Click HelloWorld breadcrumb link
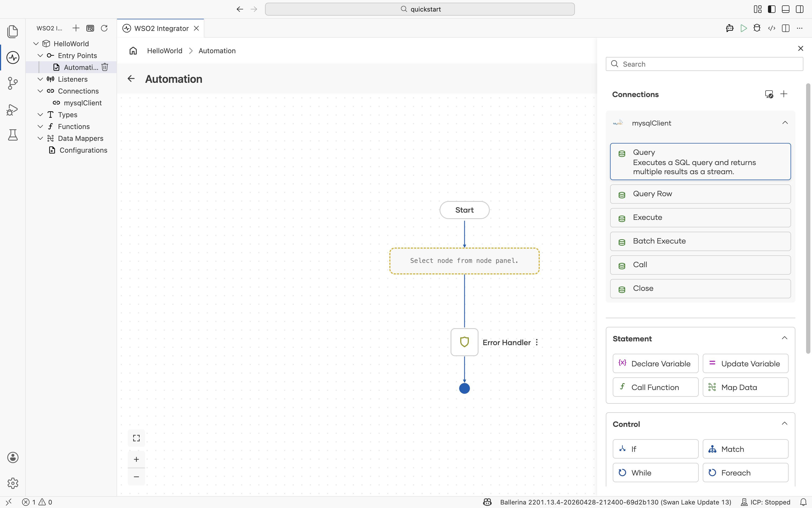The image size is (812, 508). tap(164, 51)
